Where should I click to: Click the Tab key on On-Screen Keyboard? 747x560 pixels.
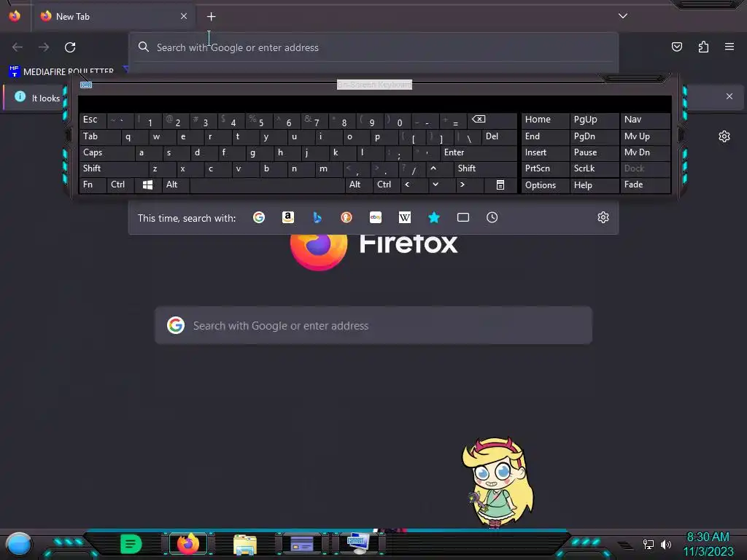tap(99, 136)
